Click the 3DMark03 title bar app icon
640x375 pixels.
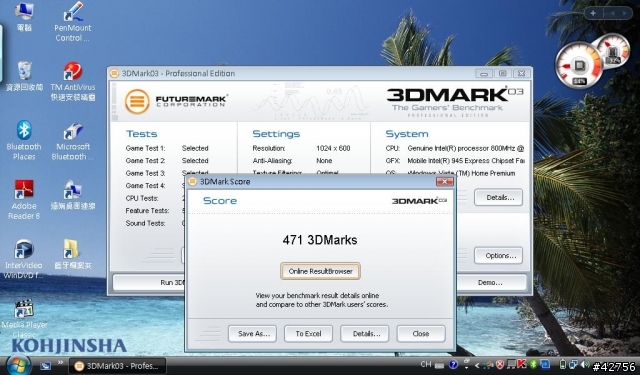point(114,73)
